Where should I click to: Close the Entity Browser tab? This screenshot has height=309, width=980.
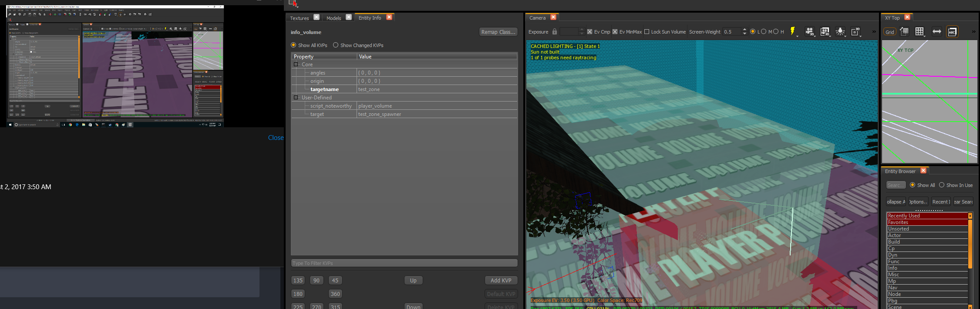click(923, 170)
